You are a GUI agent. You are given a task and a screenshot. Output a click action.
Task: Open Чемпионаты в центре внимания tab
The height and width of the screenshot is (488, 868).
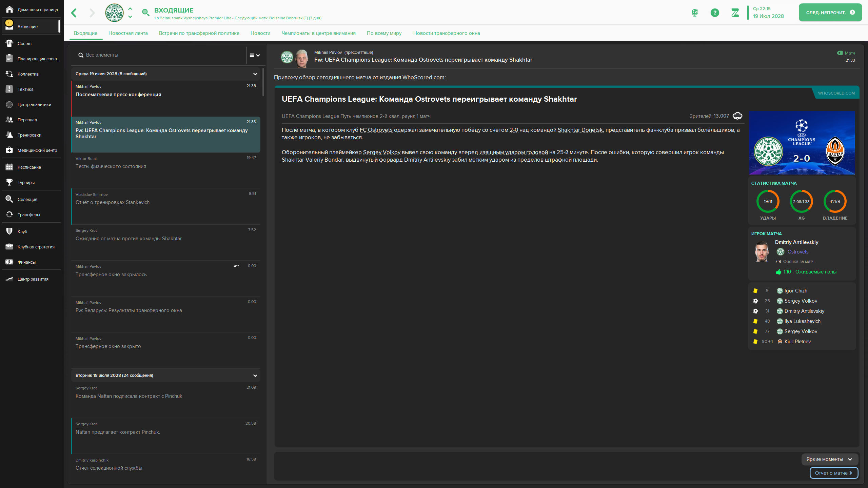(x=318, y=33)
